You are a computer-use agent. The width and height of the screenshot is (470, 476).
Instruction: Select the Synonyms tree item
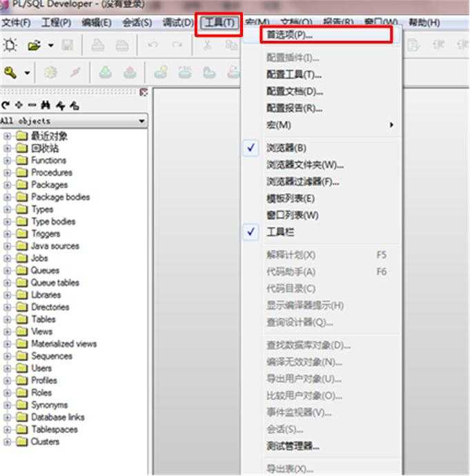click(50, 405)
